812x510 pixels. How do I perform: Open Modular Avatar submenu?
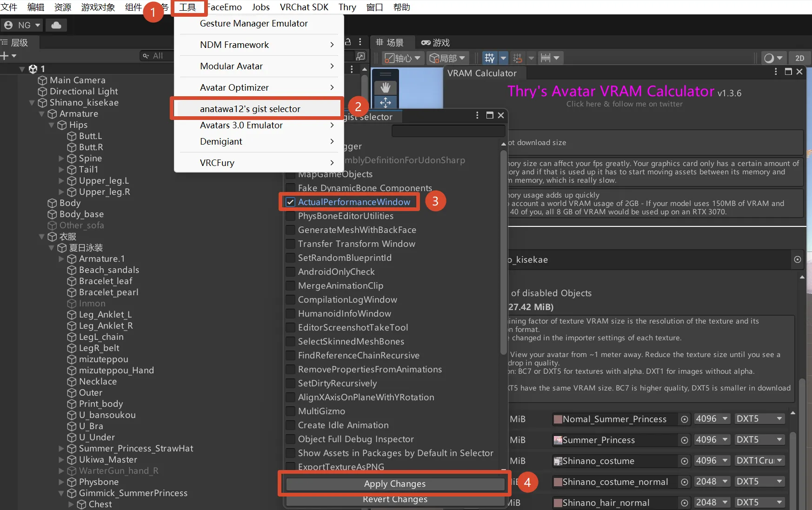click(258, 66)
